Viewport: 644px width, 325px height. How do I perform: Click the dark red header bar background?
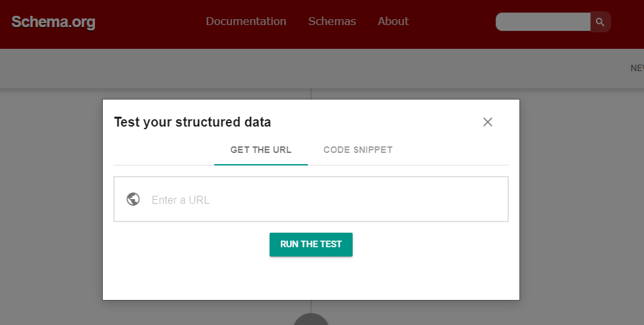[x=452, y=39]
